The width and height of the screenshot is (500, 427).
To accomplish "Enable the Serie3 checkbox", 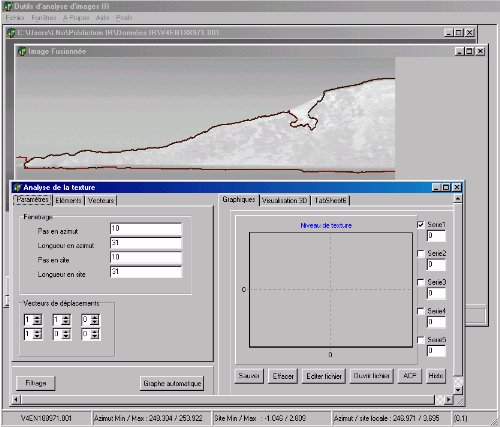I will [x=421, y=282].
